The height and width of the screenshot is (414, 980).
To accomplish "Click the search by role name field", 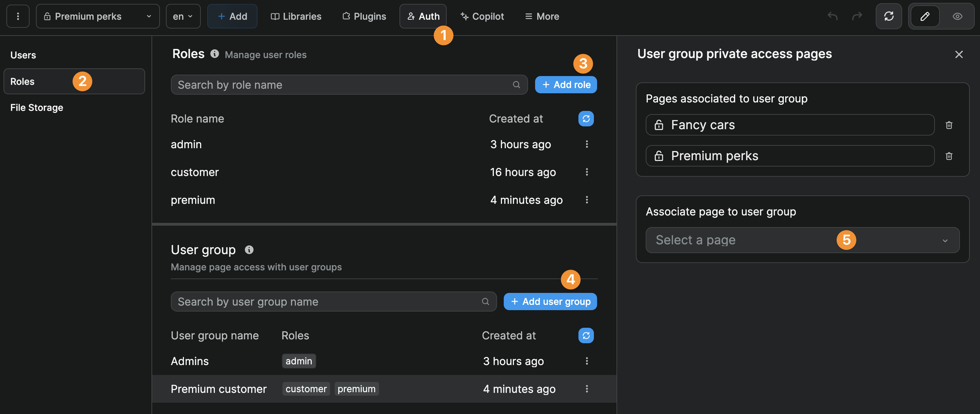I will click(342, 84).
